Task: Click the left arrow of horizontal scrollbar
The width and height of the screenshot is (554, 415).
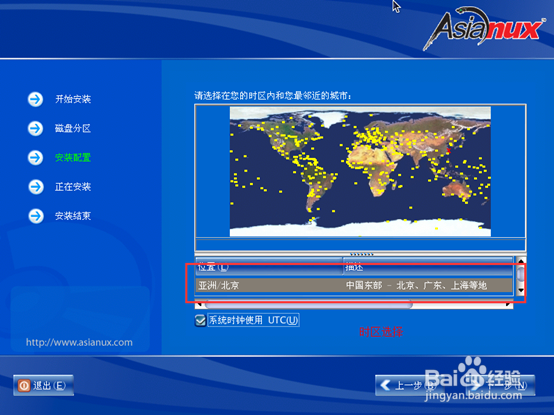Action: (199, 304)
